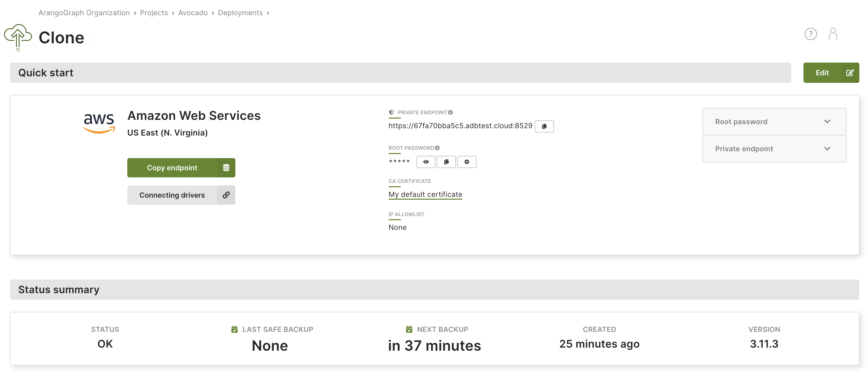The image size is (868, 376).
Task: Click the Next Backup calendar icon
Action: tap(409, 329)
